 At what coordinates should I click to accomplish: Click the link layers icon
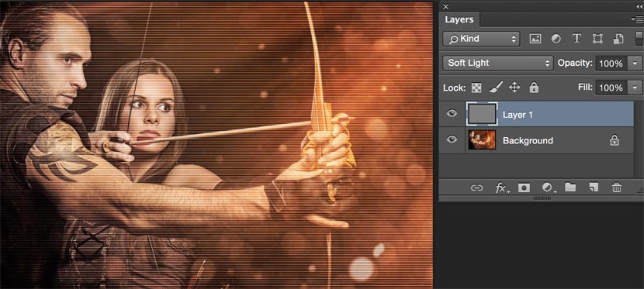476,188
